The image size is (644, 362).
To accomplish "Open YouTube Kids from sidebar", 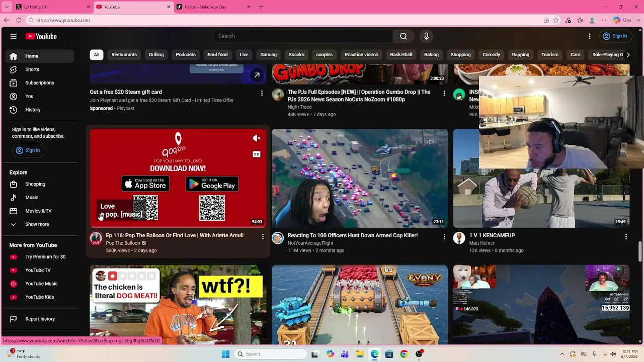I will pyautogui.click(x=40, y=297).
